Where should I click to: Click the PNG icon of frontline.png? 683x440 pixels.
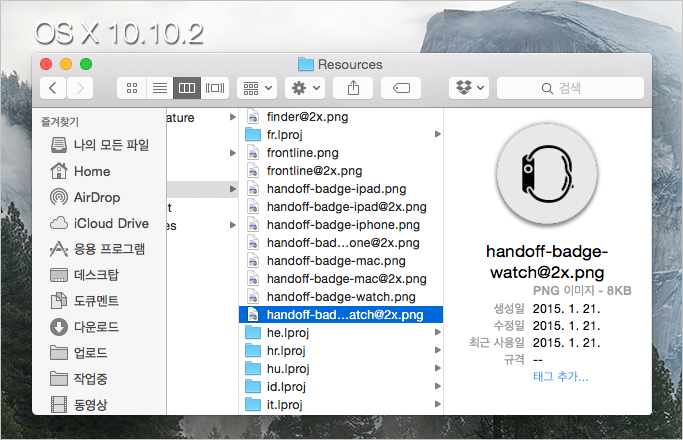pyautogui.click(x=253, y=153)
